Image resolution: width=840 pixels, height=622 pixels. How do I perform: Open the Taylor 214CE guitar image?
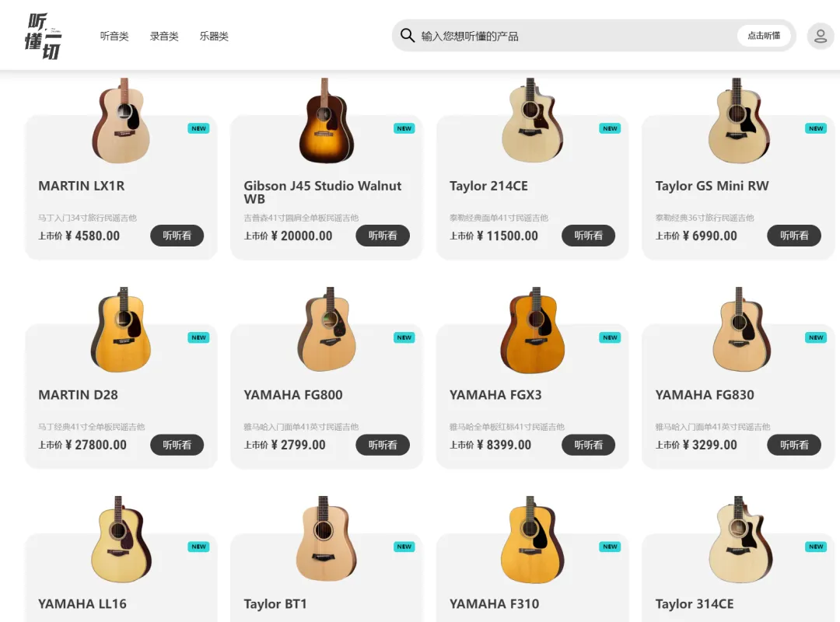click(532, 121)
